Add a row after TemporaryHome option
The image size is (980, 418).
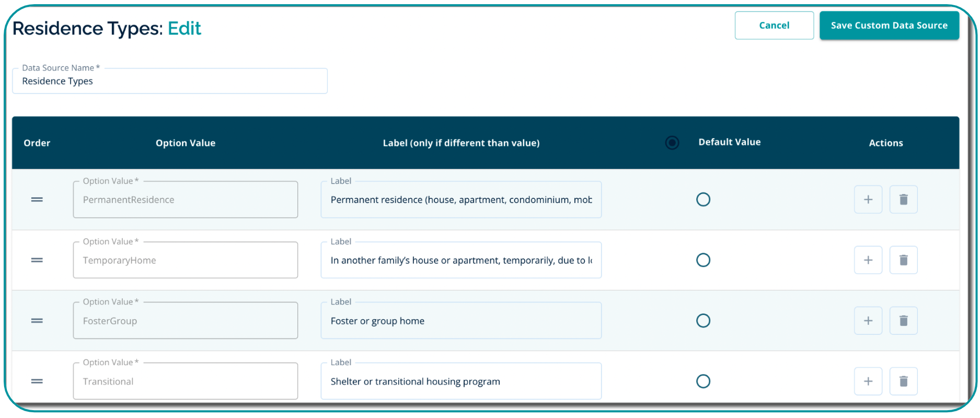868,260
